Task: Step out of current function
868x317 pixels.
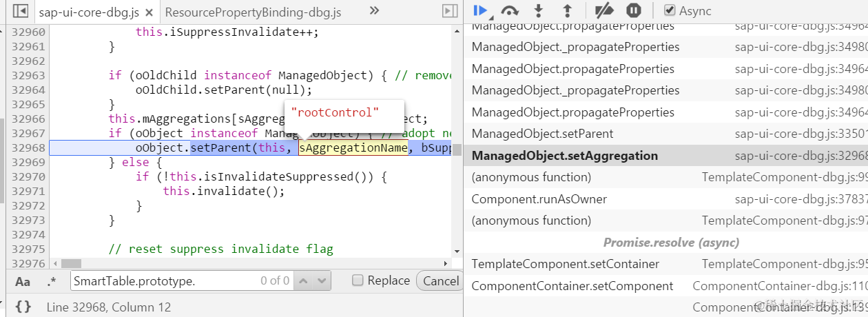Action: point(567,10)
